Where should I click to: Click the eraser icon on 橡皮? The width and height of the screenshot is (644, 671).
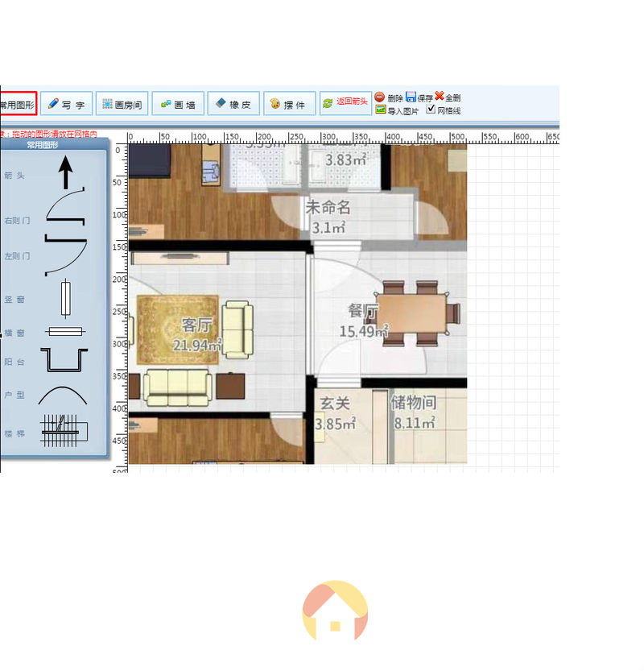click(221, 103)
